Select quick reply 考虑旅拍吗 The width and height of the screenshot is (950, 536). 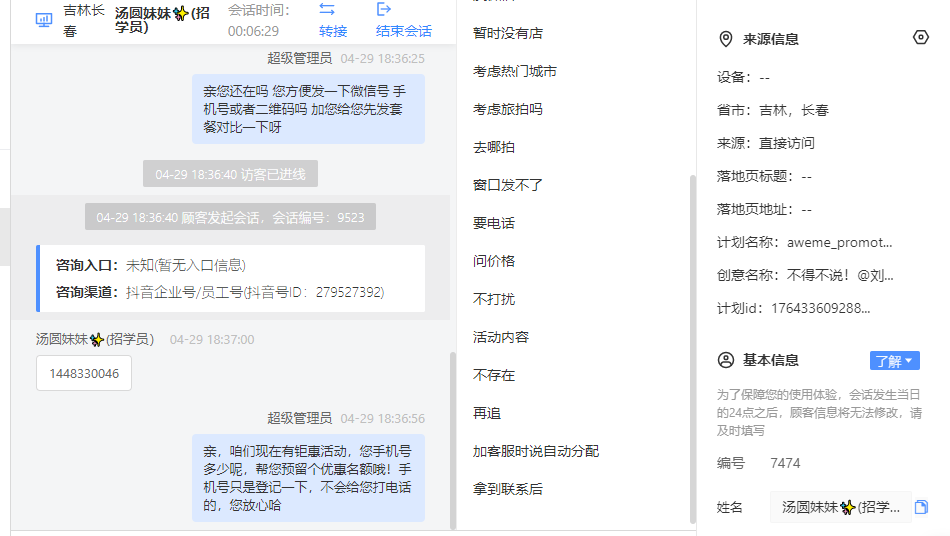[508, 110]
